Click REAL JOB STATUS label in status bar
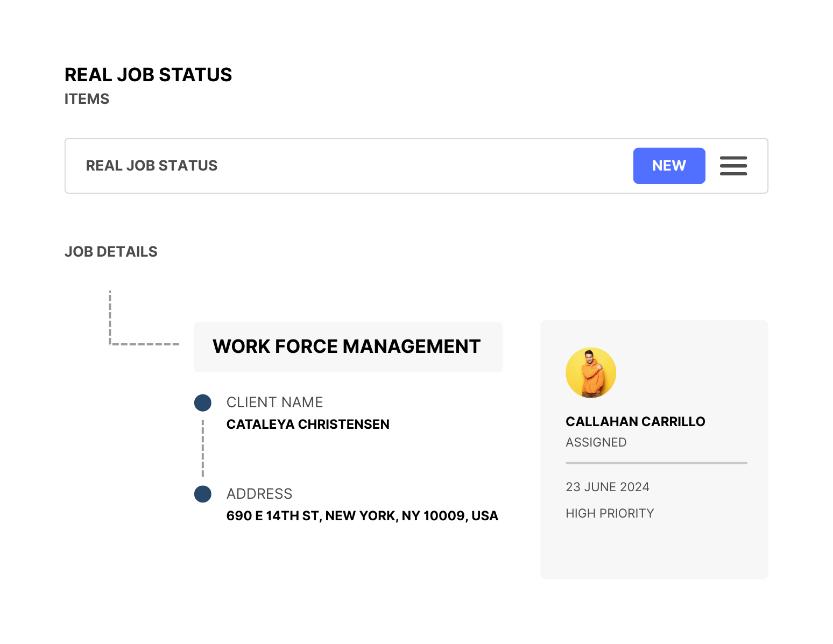Screen dimensions: 833x644 coord(151,166)
